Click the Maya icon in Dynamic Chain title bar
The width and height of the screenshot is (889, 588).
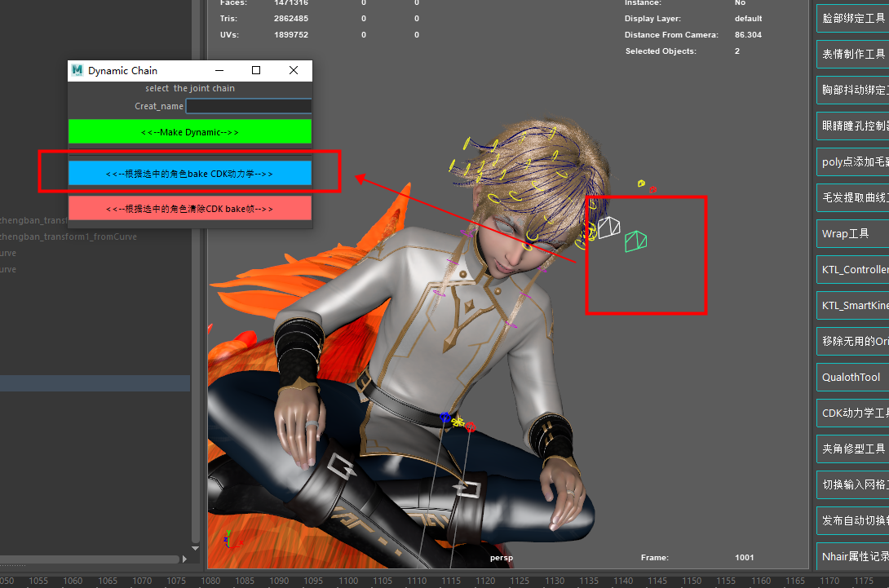pyautogui.click(x=77, y=71)
